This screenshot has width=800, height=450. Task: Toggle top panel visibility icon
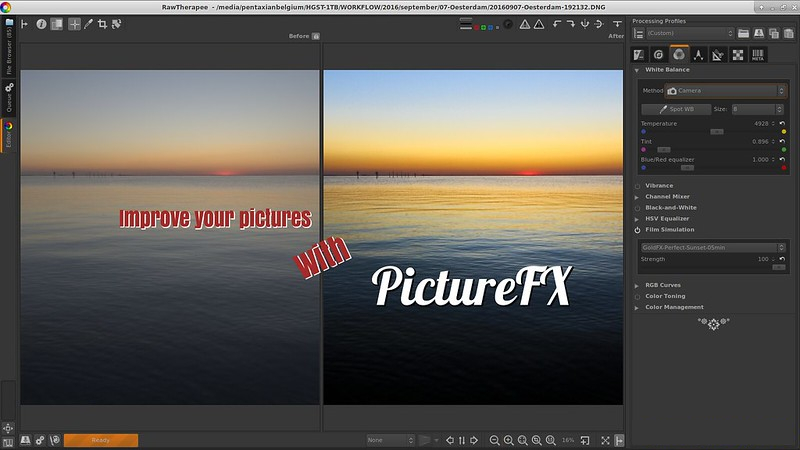tap(617, 24)
